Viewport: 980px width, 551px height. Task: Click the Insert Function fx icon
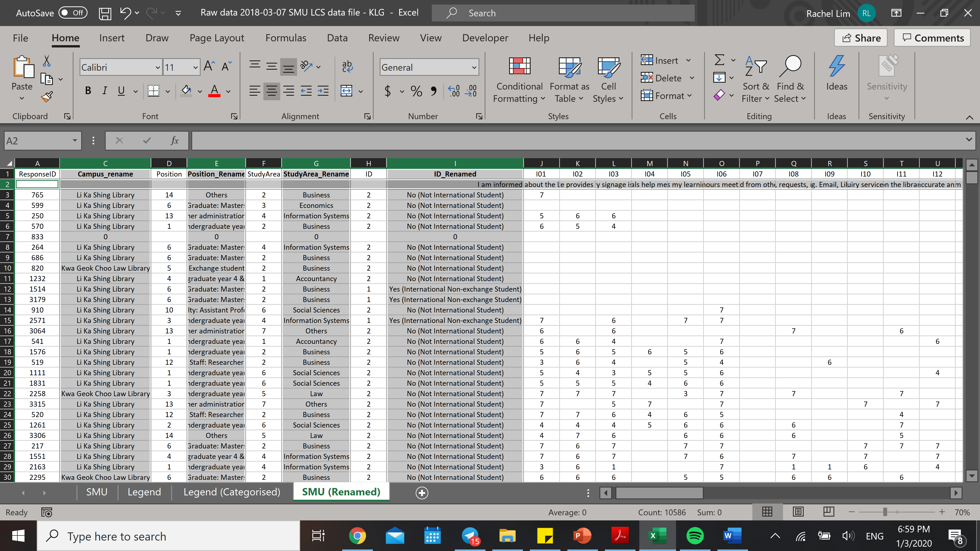pos(175,141)
